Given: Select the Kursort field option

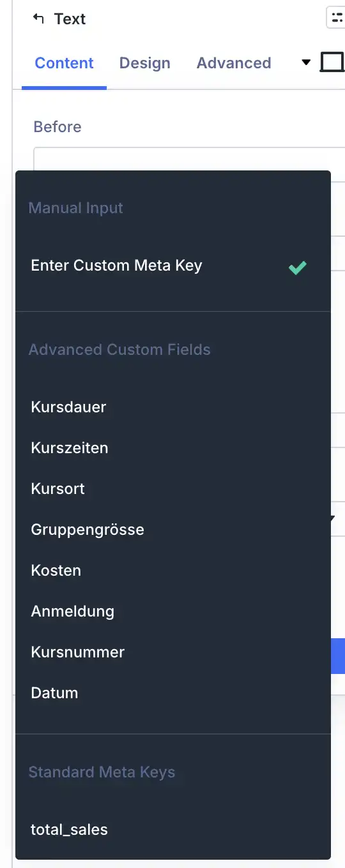Looking at the screenshot, I should click(x=173, y=489).
